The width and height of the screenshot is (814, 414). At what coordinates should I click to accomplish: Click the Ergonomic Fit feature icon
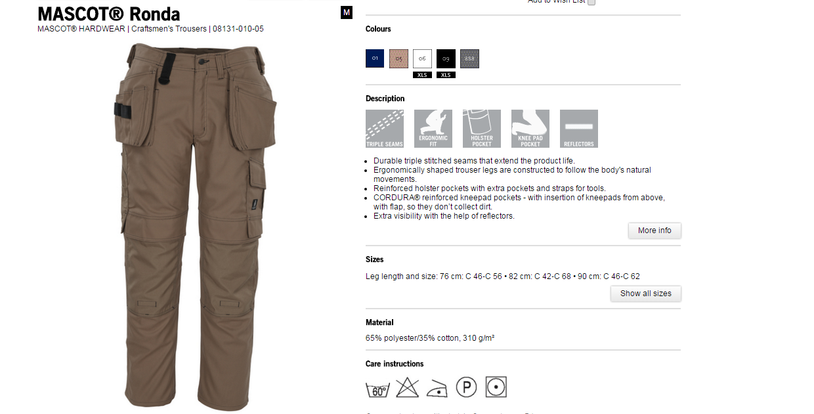pos(433,129)
